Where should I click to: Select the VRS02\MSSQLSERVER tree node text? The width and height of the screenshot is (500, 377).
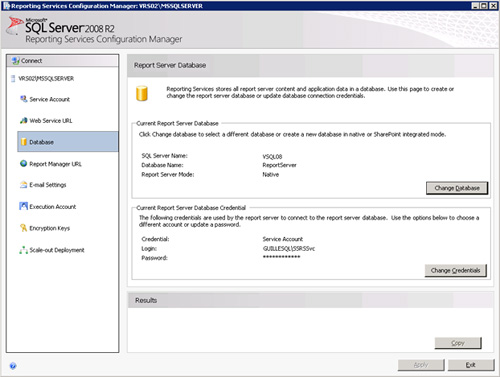46,79
